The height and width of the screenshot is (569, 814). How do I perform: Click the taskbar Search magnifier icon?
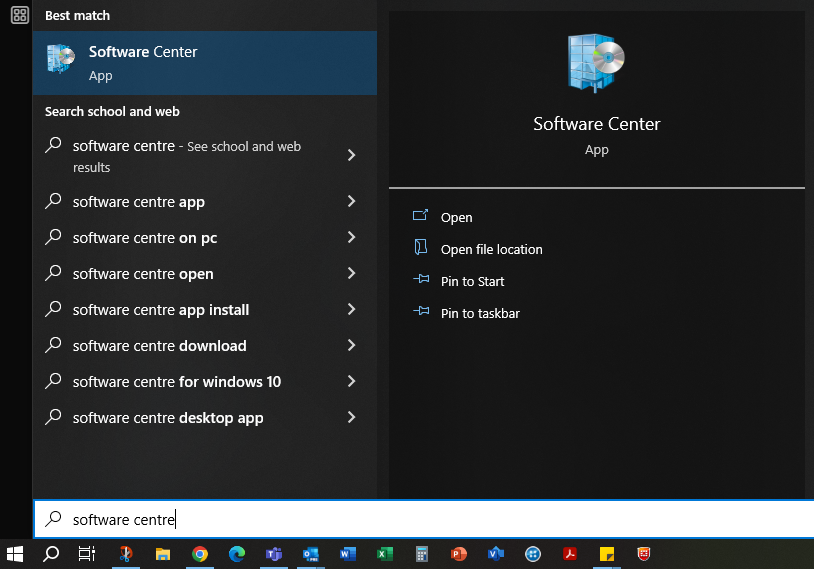(50, 554)
